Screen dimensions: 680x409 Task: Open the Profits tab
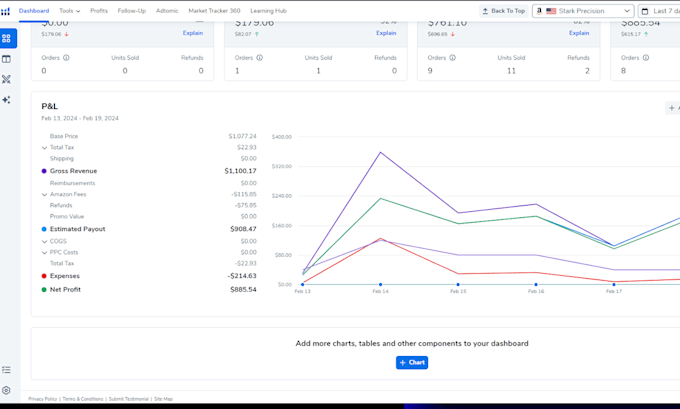click(99, 11)
